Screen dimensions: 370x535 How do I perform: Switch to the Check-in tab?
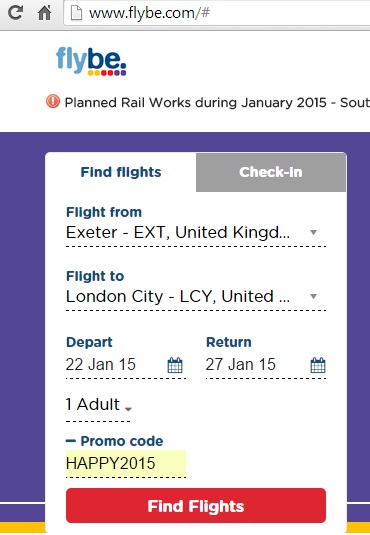[271, 172]
